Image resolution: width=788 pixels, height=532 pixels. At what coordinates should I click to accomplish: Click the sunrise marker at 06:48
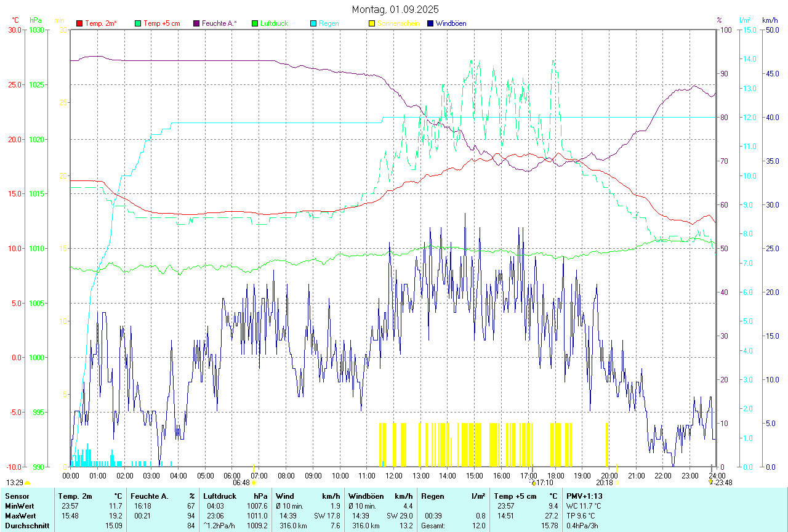(x=254, y=483)
